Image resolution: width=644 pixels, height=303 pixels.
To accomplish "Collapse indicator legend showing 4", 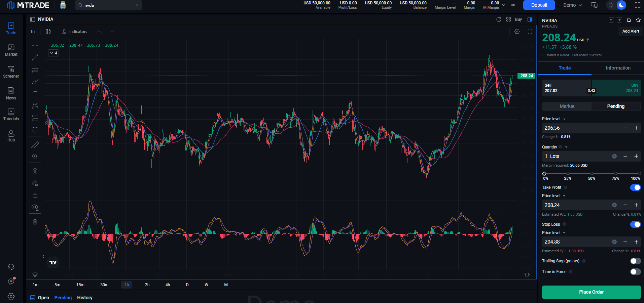I will tap(53, 53).
